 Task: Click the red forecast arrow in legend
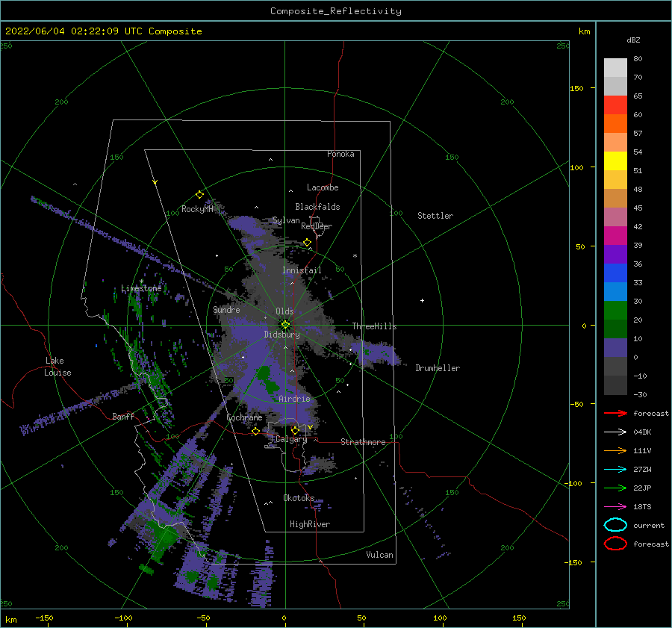point(615,413)
